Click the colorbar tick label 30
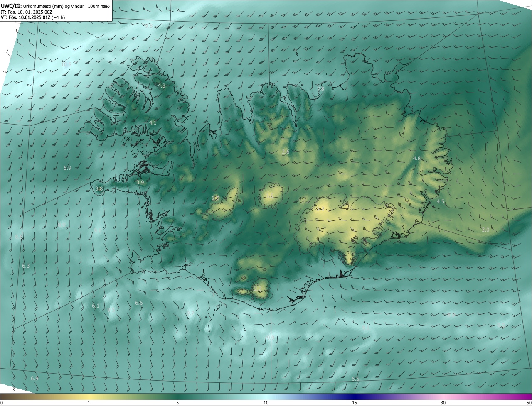Viewport: 532px width, 406px height. (443, 403)
